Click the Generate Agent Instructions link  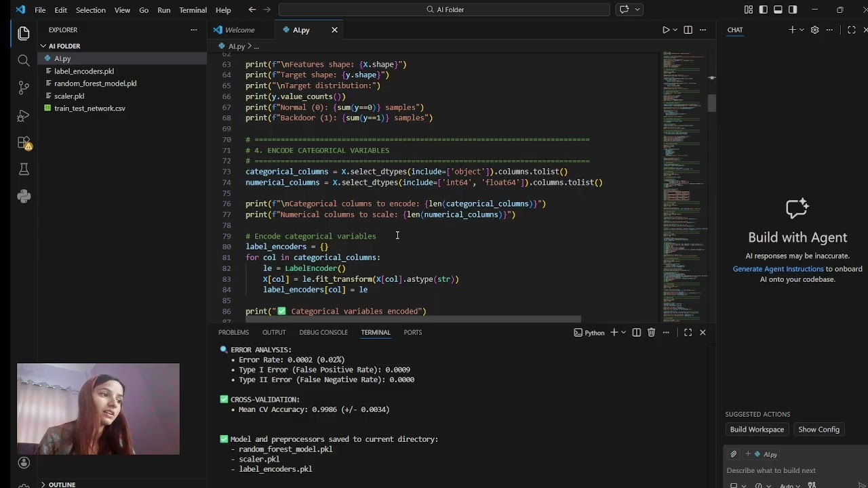pos(778,269)
